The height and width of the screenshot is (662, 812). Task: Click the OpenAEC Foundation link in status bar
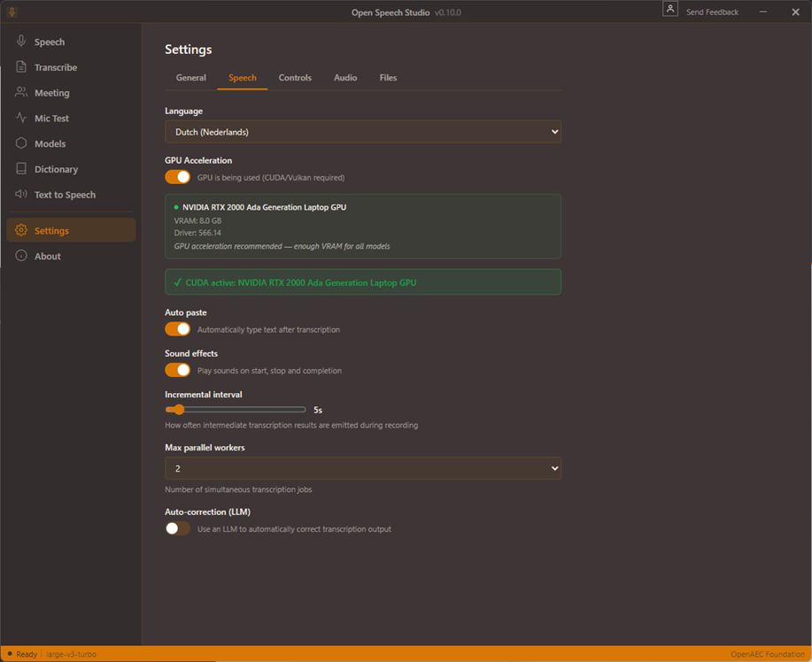(x=768, y=654)
